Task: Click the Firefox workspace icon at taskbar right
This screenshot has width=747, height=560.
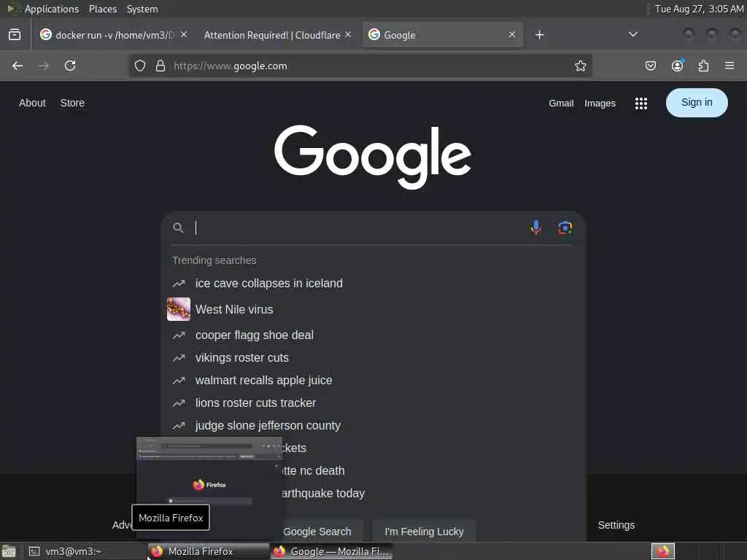Action: (x=662, y=551)
